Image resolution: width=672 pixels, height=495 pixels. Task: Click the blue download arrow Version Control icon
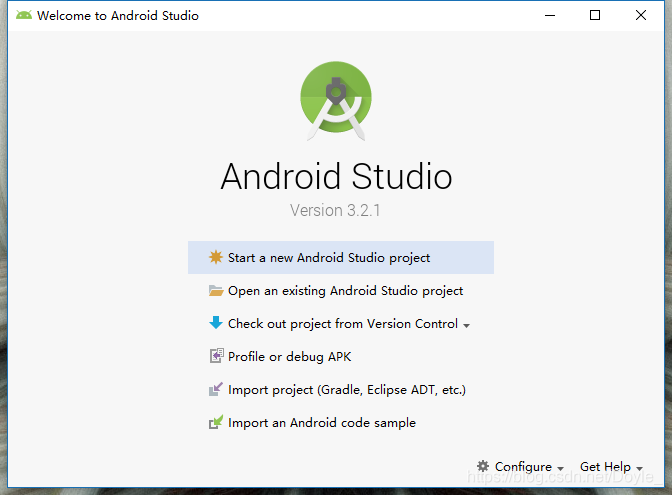[x=216, y=323]
